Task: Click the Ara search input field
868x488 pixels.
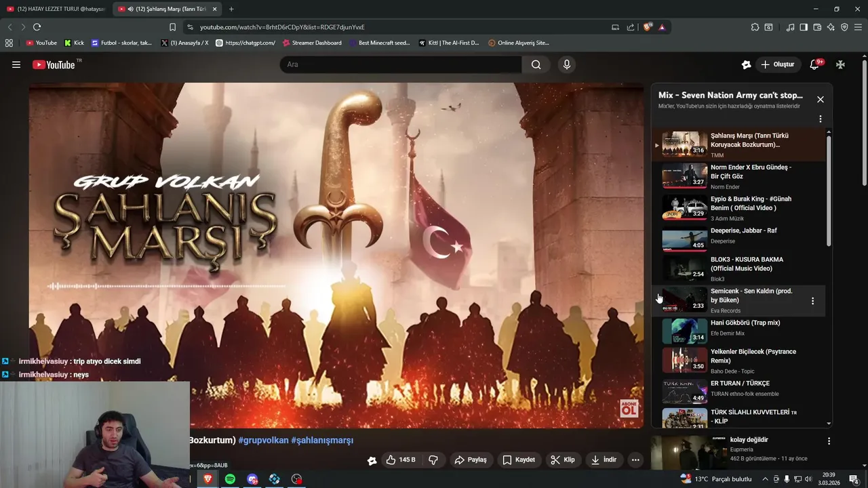Action: point(401,64)
